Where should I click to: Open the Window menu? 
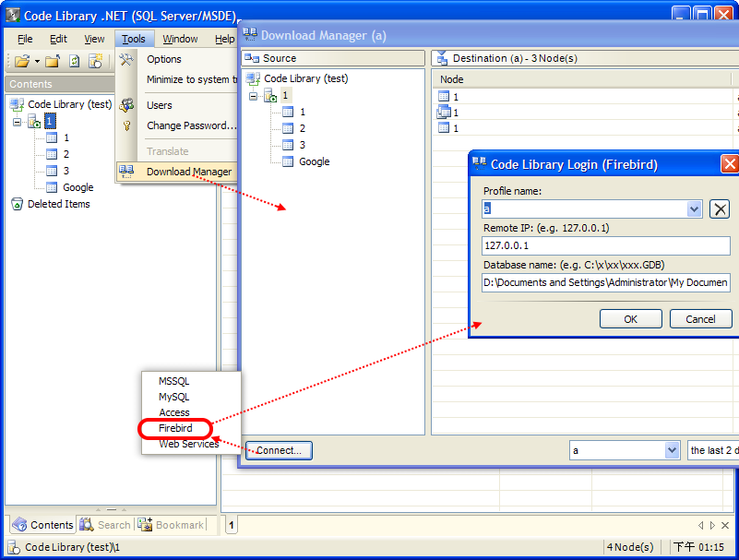click(x=180, y=39)
